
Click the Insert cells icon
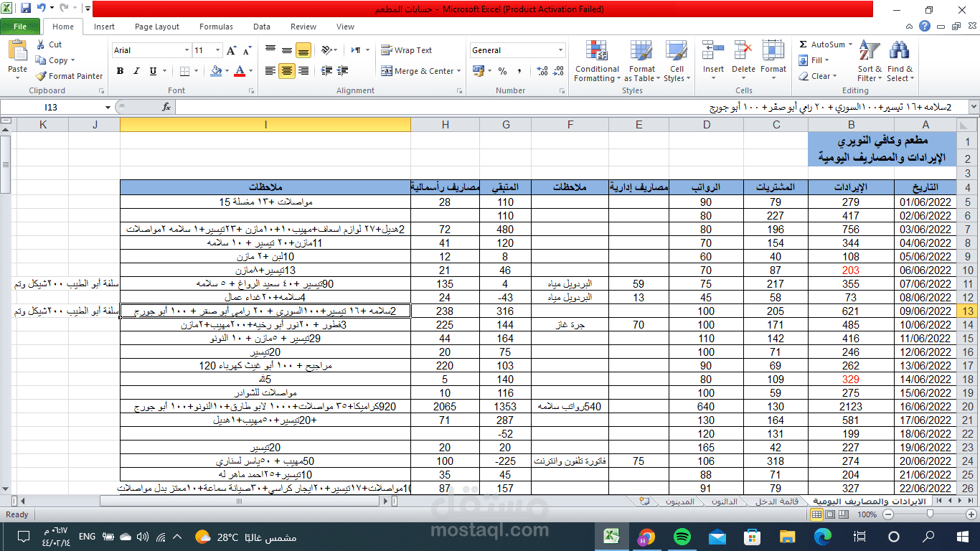tap(713, 51)
